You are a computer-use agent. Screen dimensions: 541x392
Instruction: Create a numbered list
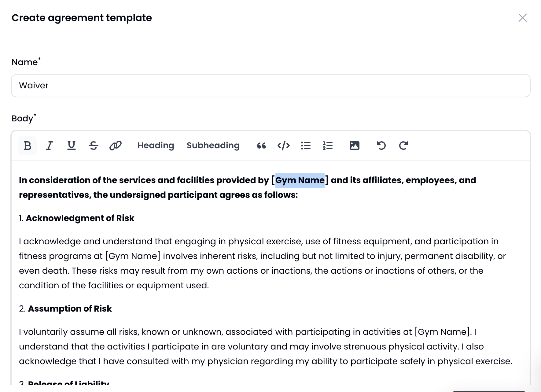point(328,146)
